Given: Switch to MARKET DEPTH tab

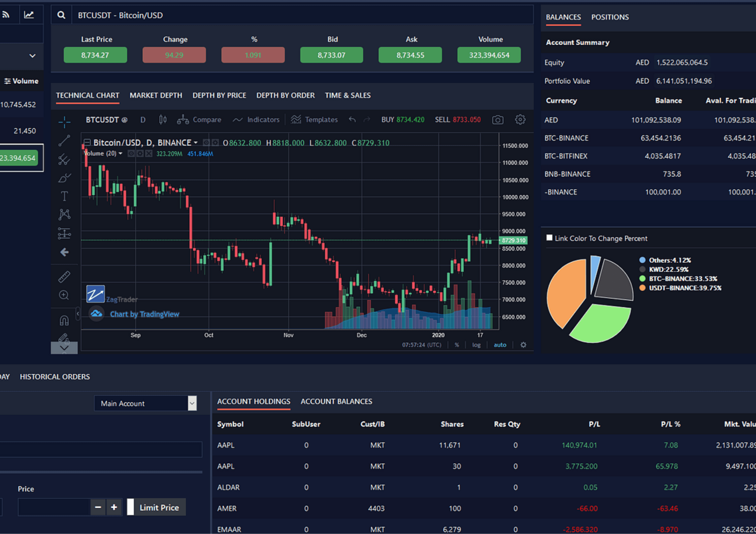Looking at the screenshot, I should (x=156, y=95).
